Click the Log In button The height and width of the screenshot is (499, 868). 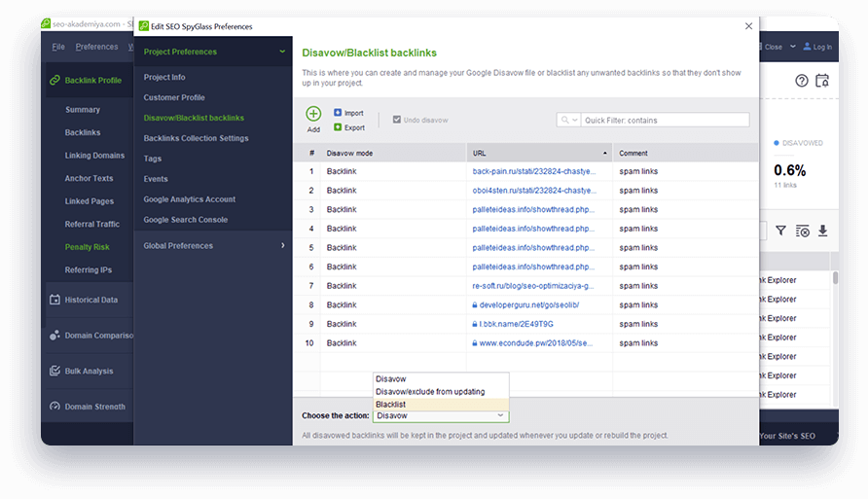pos(816,47)
